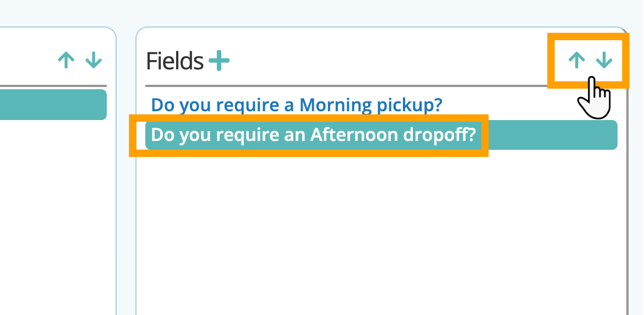This screenshot has height=315, width=644.
Task: Add a new field with the plus icon
Action: (219, 61)
